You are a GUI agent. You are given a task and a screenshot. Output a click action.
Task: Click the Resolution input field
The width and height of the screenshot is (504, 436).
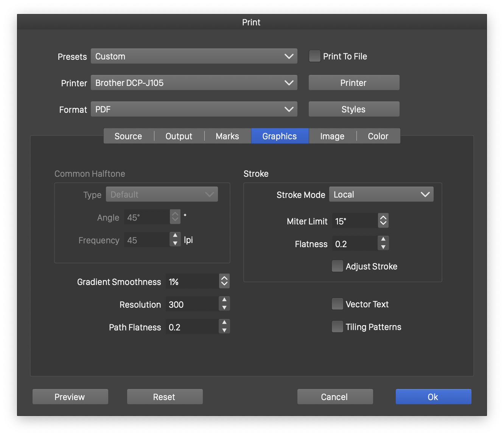click(192, 304)
